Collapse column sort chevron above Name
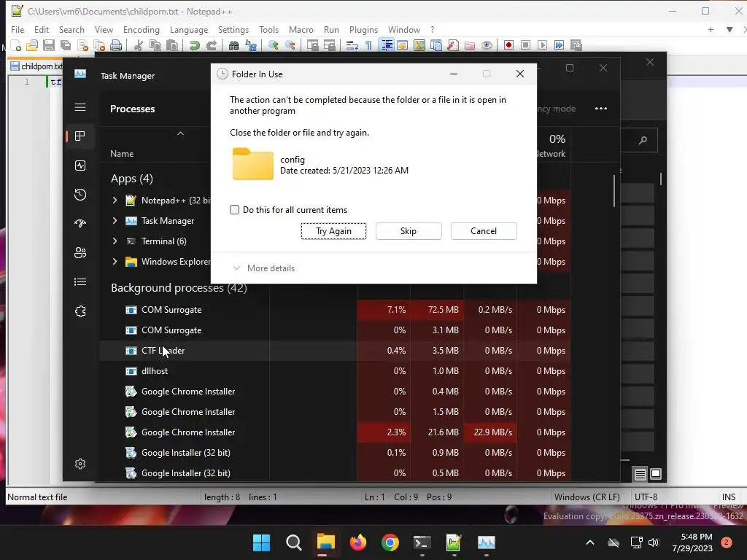Image resolution: width=747 pixels, height=560 pixels. tap(181, 133)
